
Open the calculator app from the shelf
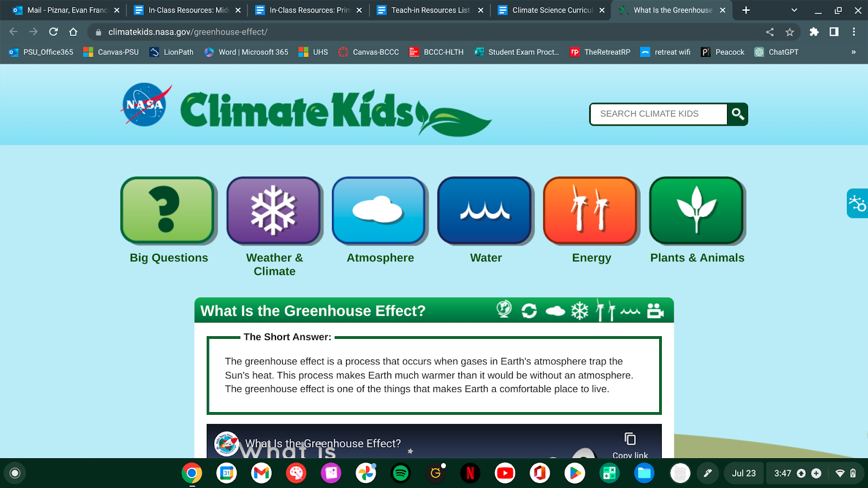tap(610, 473)
